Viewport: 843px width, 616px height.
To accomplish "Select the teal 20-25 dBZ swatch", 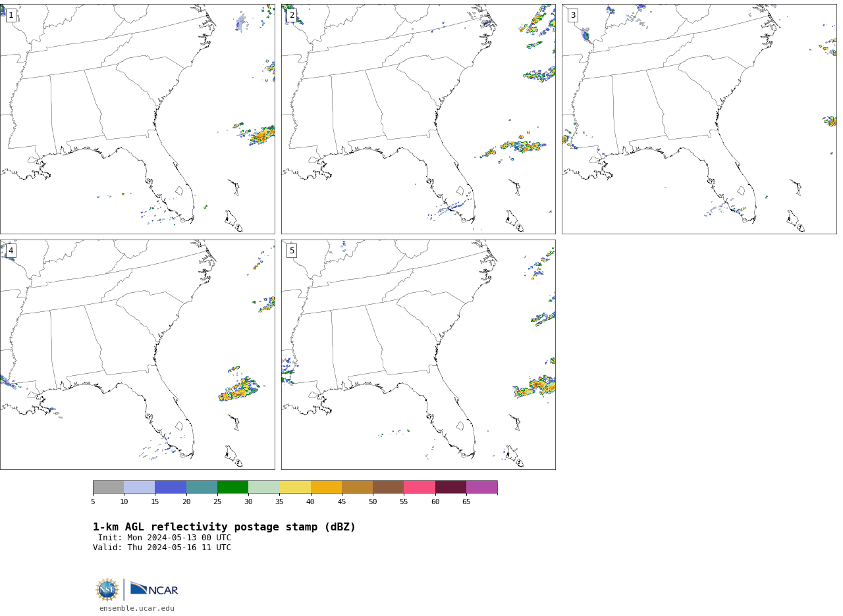I will pos(202,487).
